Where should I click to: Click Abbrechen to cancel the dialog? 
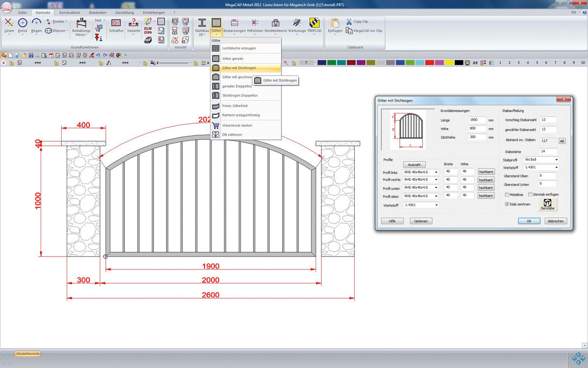click(555, 221)
